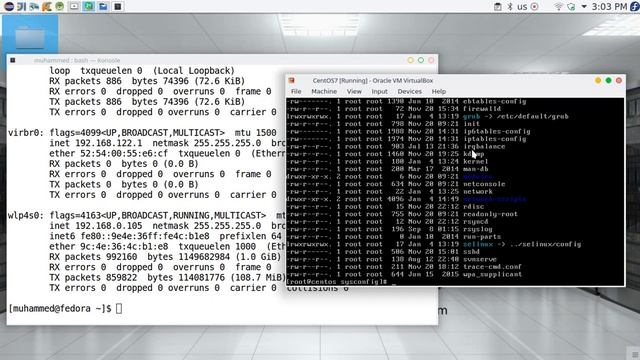Click 'inet 192.168.122.1' text in Konsole
This screenshot has width=640, height=360.
point(96,143)
